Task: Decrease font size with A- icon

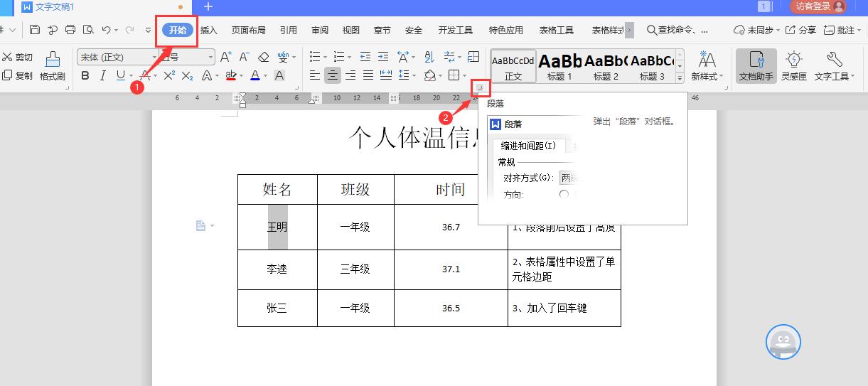Action: pyautogui.click(x=244, y=57)
